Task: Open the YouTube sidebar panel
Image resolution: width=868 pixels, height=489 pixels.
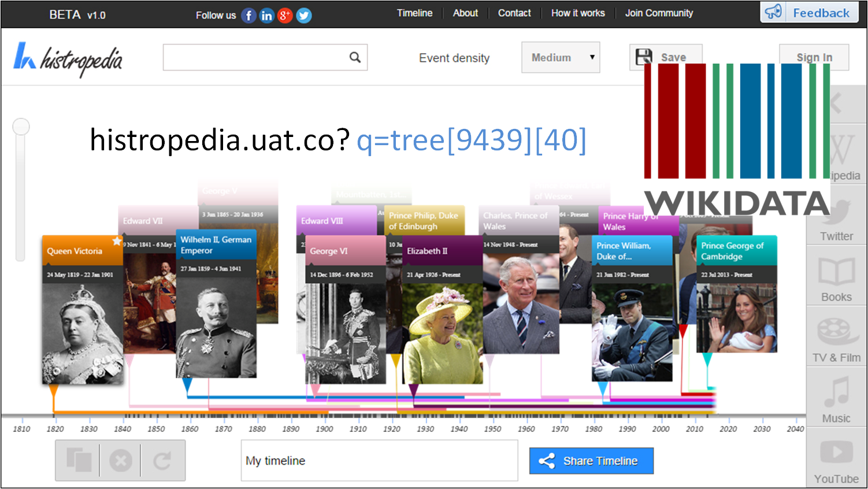Action: tap(836, 458)
